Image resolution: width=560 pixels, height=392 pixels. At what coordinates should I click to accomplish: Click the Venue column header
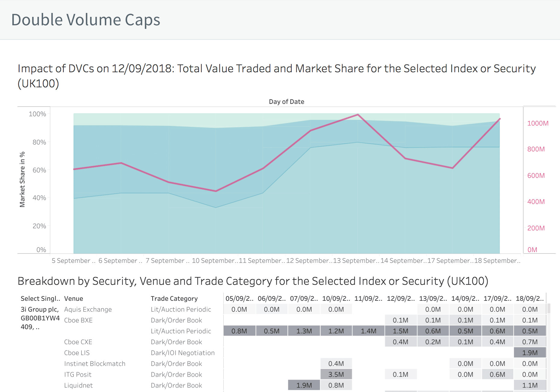click(73, 299)
